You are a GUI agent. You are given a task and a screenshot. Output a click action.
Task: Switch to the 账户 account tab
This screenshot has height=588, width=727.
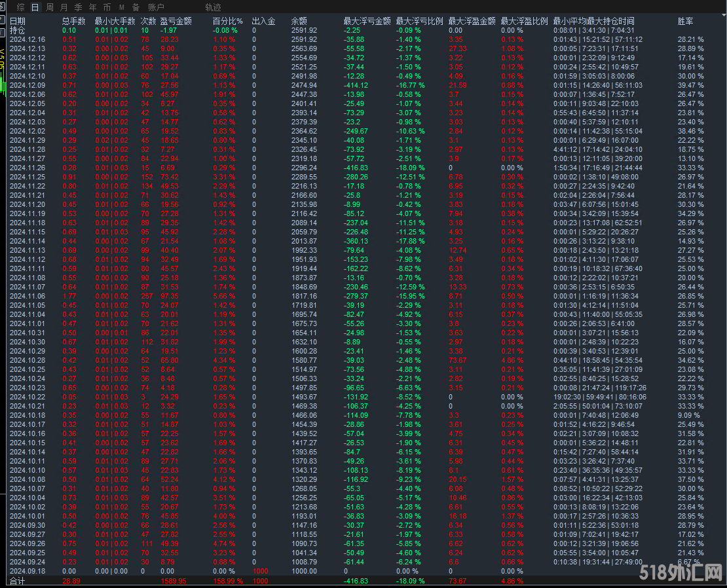tap(156, 7)
